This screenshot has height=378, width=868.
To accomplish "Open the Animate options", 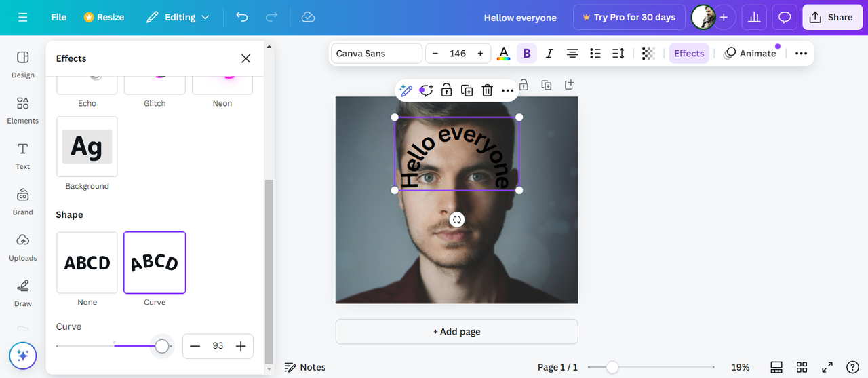I will [750, 54].
